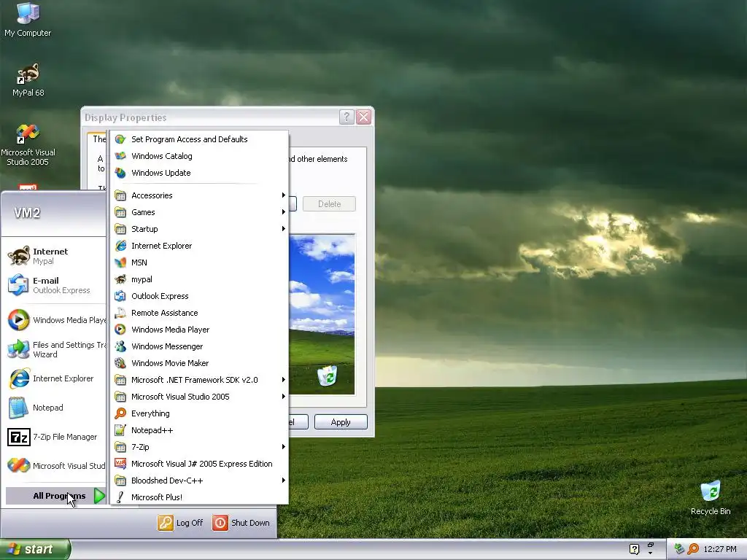Click Shut Down button

tap(241, 523)
